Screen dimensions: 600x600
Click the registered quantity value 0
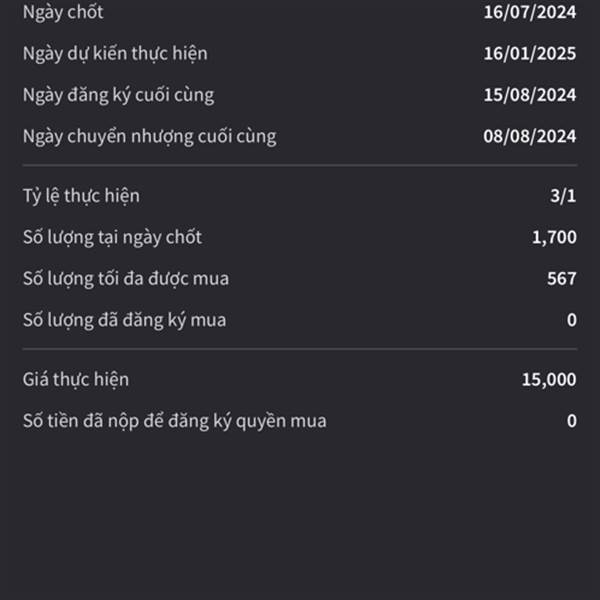572,320
